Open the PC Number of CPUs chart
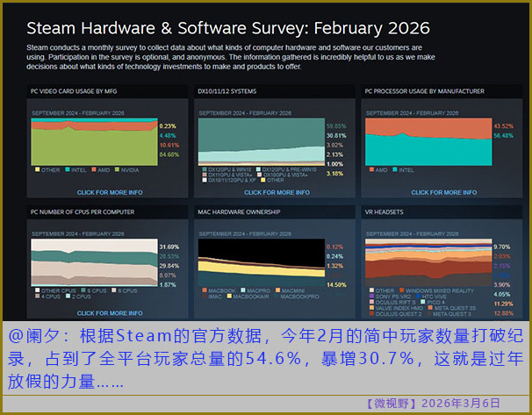 pos(95,261)
